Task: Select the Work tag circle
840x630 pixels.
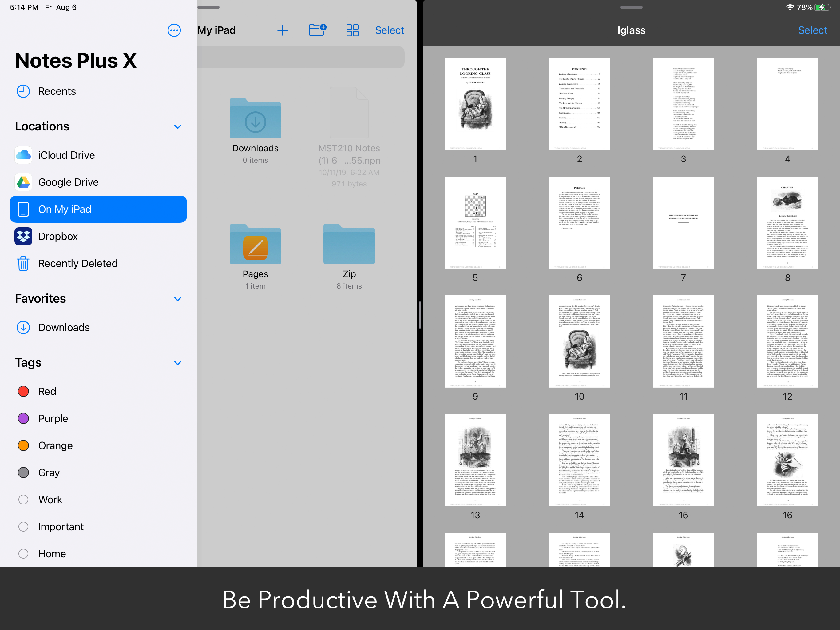Action: (24, 500)
